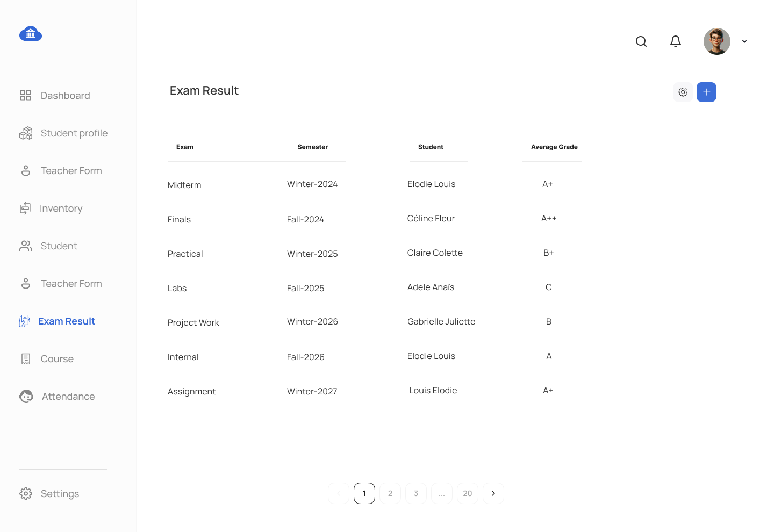
Task: Click page 3 pagination button
Action: click(x=416, y=493)
